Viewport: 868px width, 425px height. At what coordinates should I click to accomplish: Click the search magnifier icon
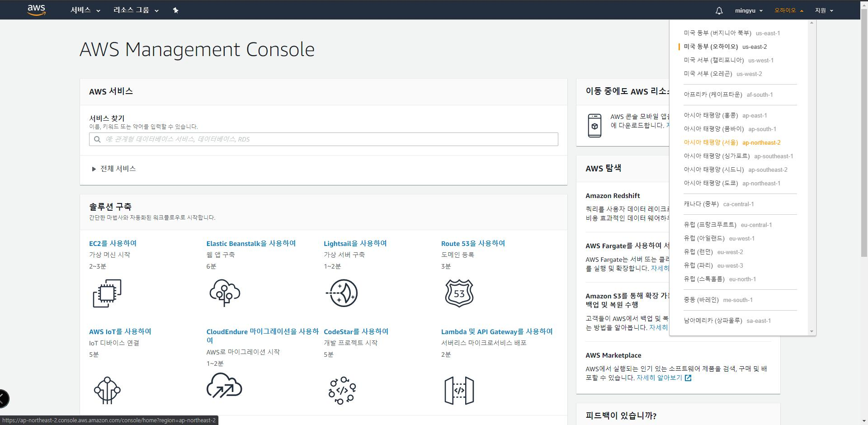point(97,139)
